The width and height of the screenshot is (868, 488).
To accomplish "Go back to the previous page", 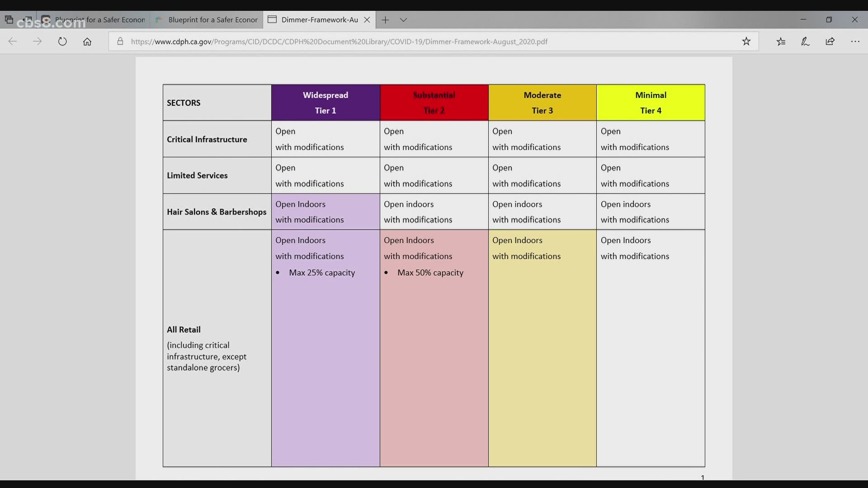I will tap(13, 42).
